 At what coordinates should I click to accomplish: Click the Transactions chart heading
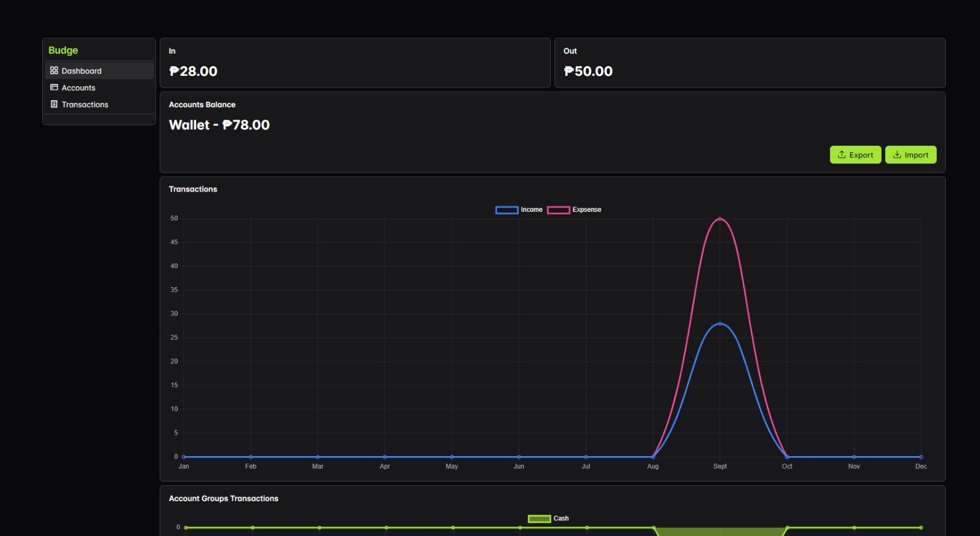(x=193, y=189)
